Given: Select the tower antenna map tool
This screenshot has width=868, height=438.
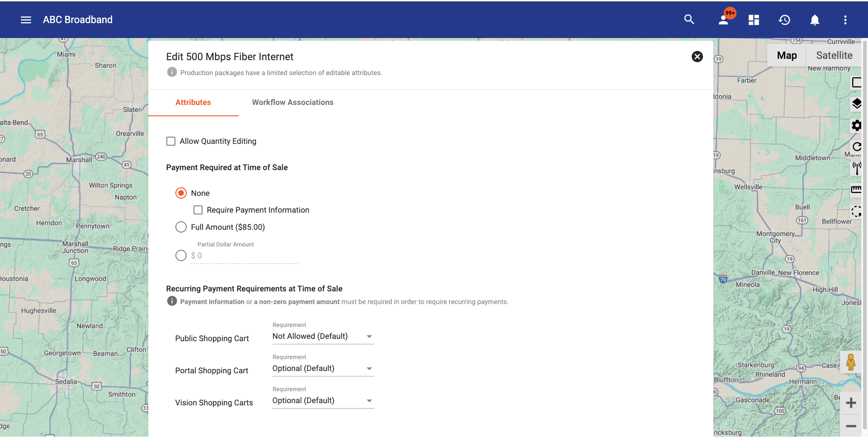Looking at the screenshot, I should (x=857, y=168).
